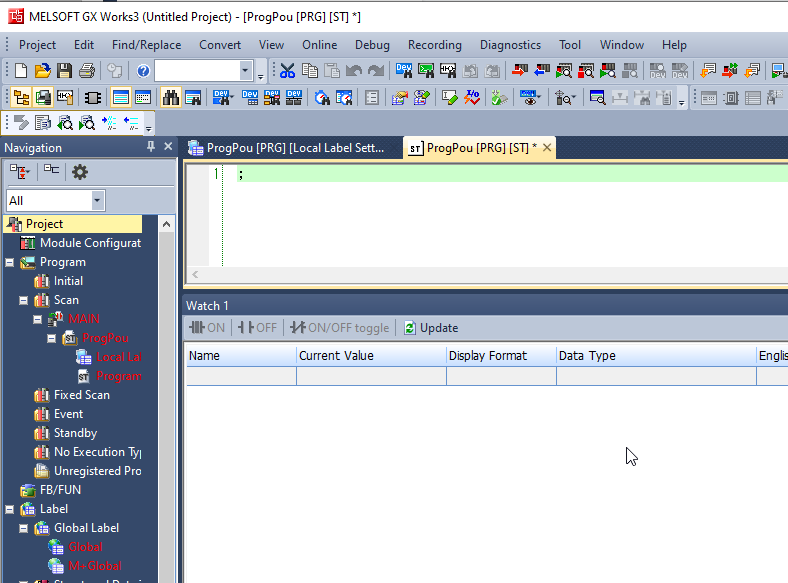Select Fixed Scan in the tree
Image resolution: width=788 pixels, height=583 pixels.
(x=72, y=395)
